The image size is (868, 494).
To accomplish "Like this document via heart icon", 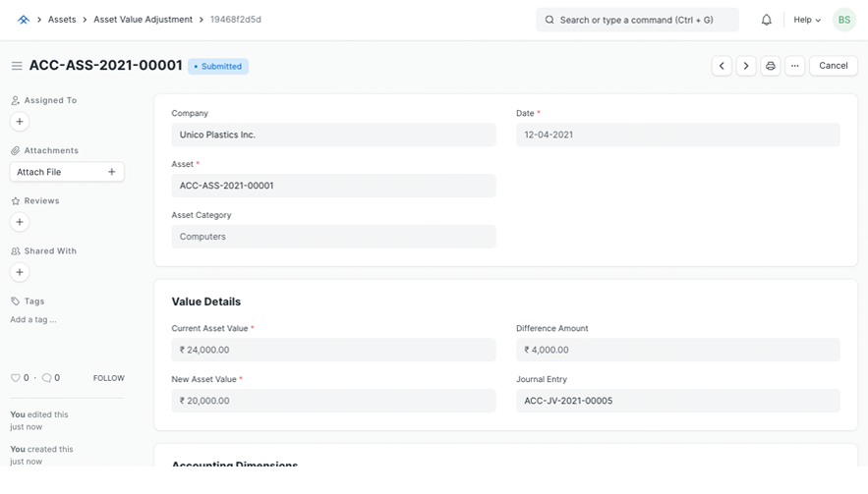I will (x=15, y=378).
